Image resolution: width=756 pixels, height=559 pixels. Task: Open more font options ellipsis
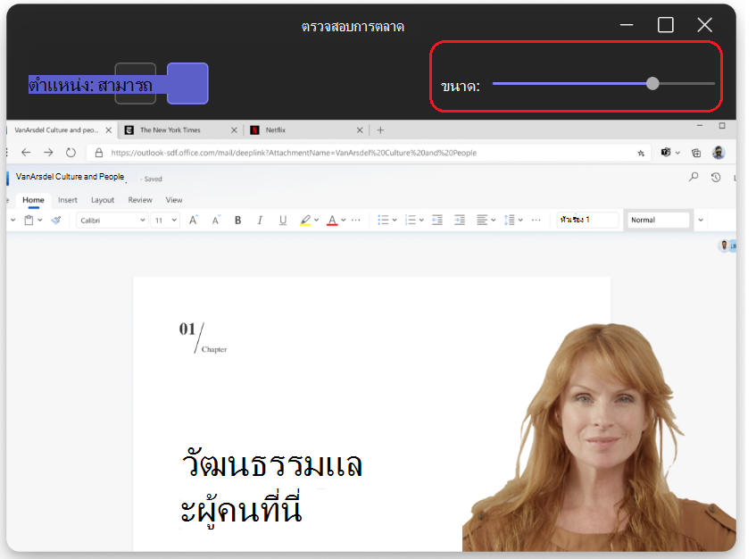click(x=356, y=221)
